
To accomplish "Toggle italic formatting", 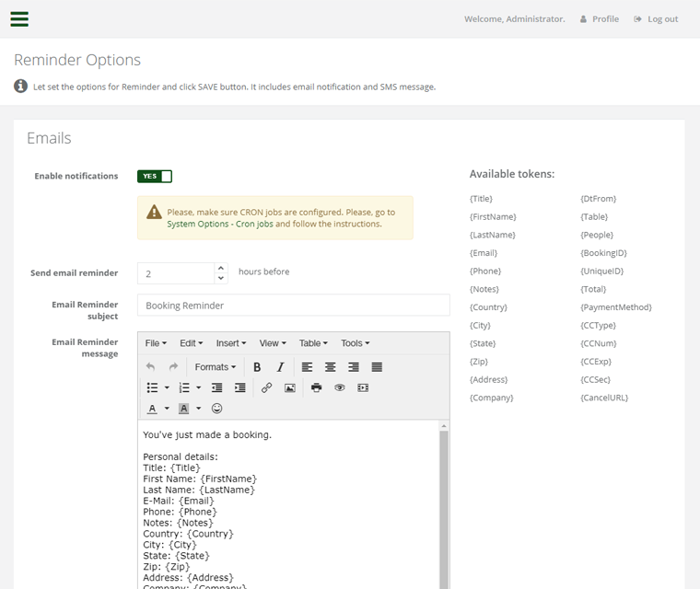I will [x=280, y=367].
